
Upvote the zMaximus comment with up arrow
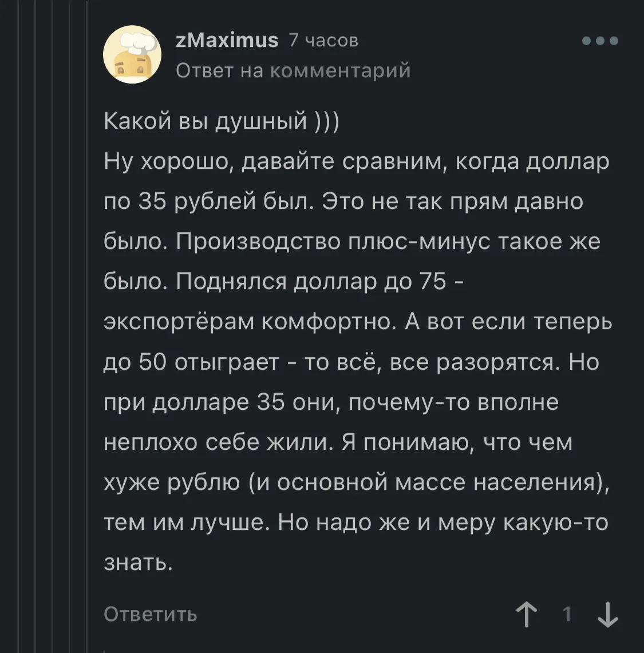(x=527, y=614)
